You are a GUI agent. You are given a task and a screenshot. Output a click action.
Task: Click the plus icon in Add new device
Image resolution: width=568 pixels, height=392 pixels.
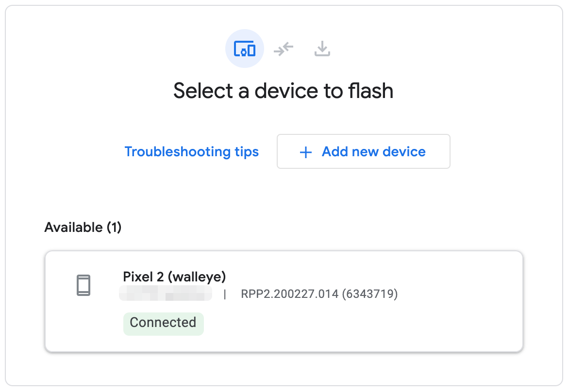pos(305,152)
